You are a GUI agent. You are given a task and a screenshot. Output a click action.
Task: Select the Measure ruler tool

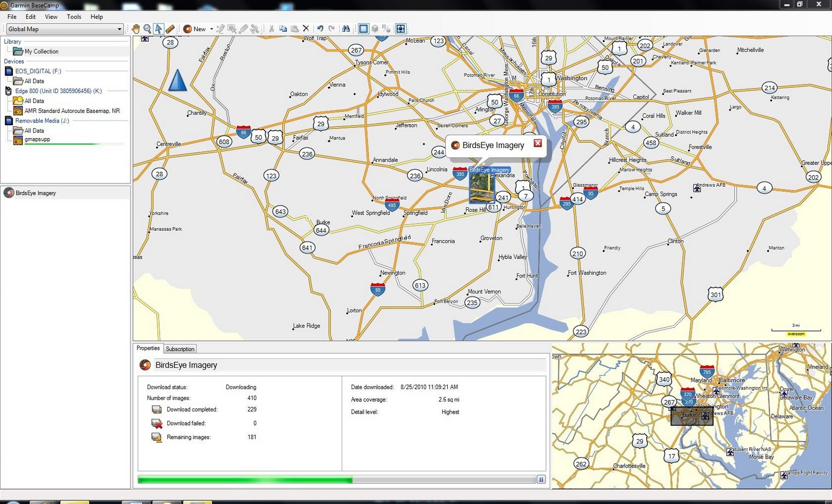[x=170, y=29]
